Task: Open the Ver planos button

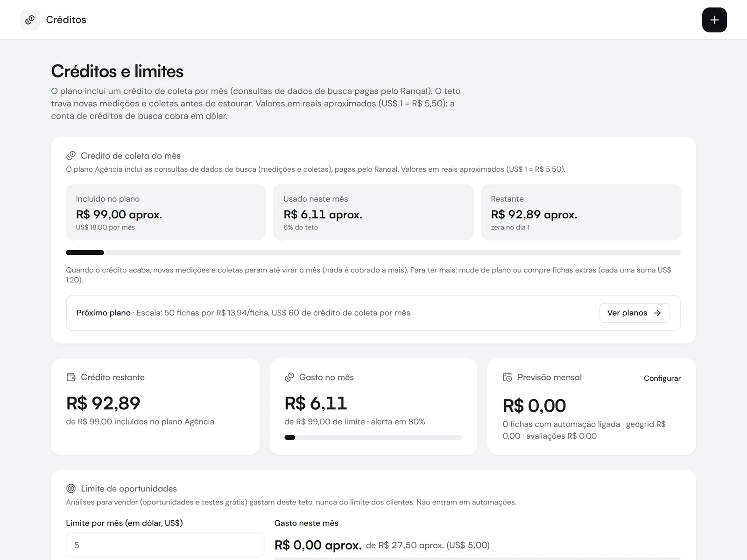Action: (634, 313)
